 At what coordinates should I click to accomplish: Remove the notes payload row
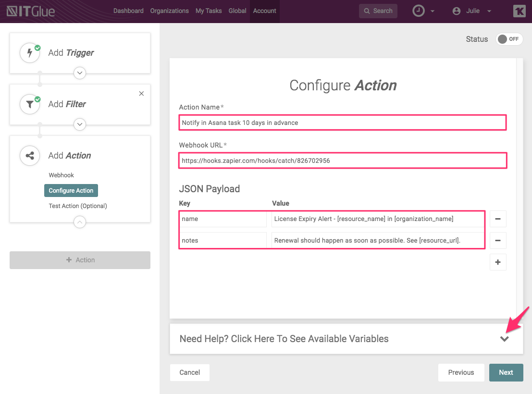pos(497,240)
